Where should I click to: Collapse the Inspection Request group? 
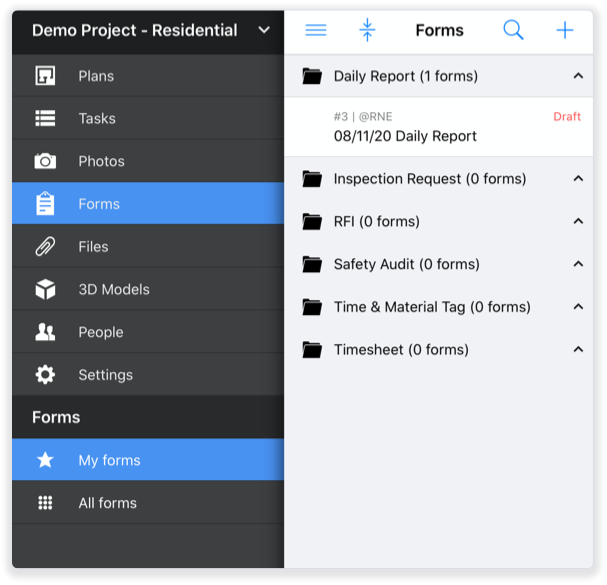point(578,179)
